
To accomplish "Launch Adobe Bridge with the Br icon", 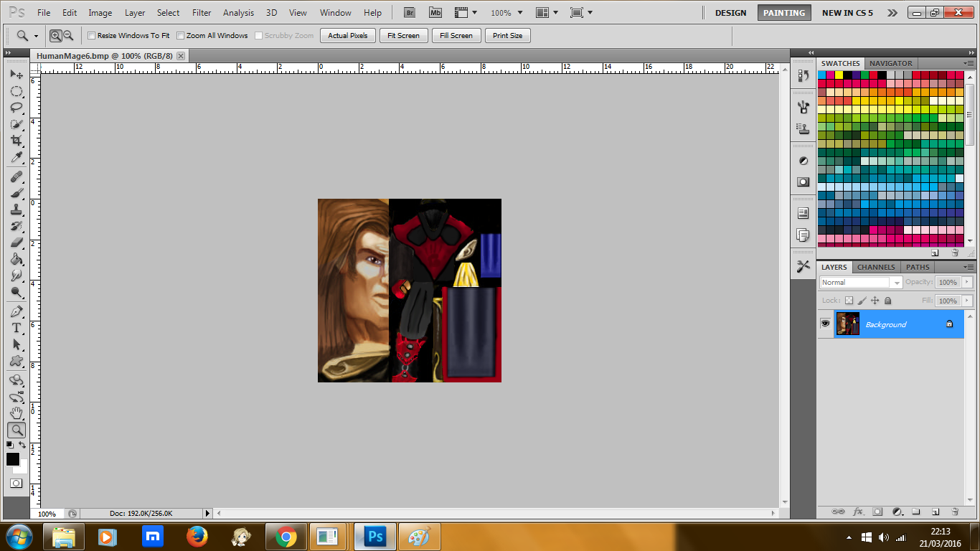I will [x=410, y=13].
